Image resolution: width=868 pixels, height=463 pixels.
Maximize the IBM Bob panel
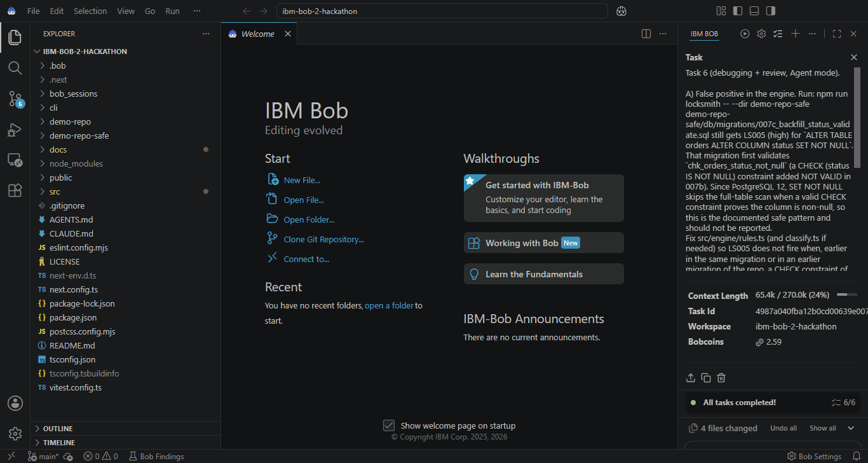(x=837, y=34)
